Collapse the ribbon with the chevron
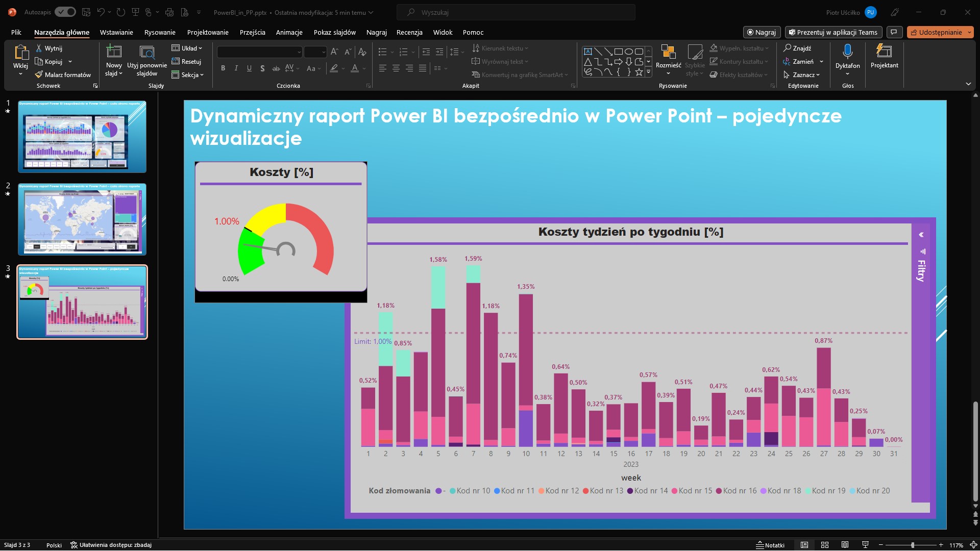 pyautogui.click(x=968, y=84)
